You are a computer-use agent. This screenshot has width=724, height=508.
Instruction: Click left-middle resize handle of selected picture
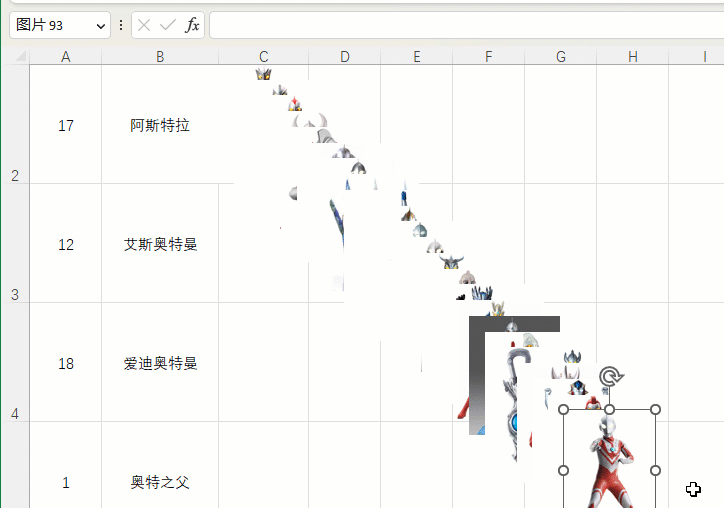click(563, 470)
